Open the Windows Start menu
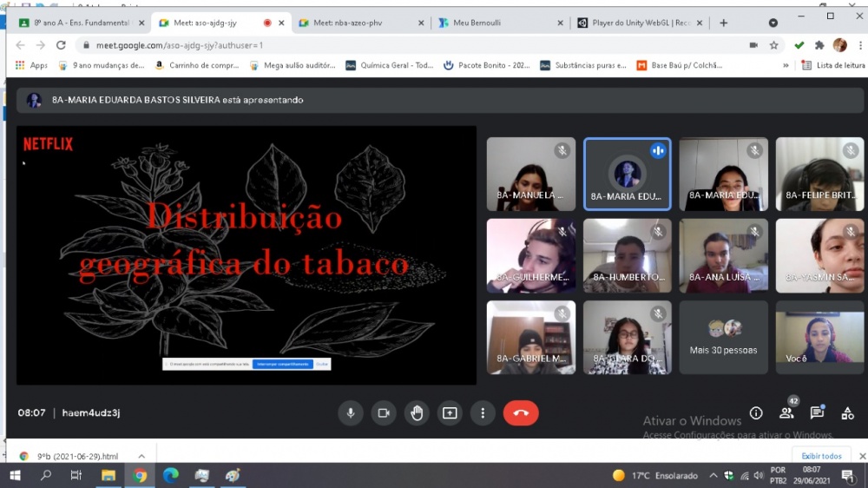The width and height of the screenshot is (868, 488). coord(15,476)
